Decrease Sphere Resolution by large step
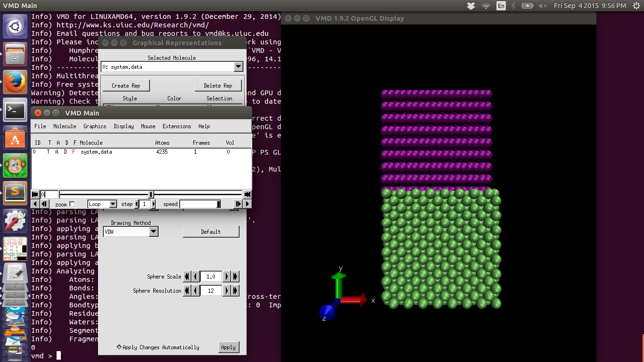The image size is (644, 362). coord(187,291)
